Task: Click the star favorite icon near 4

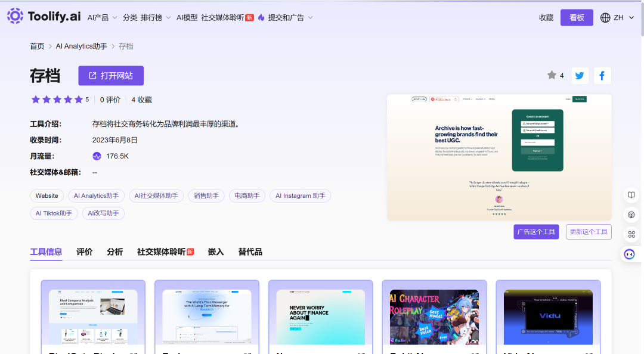Action: point(552,75)
